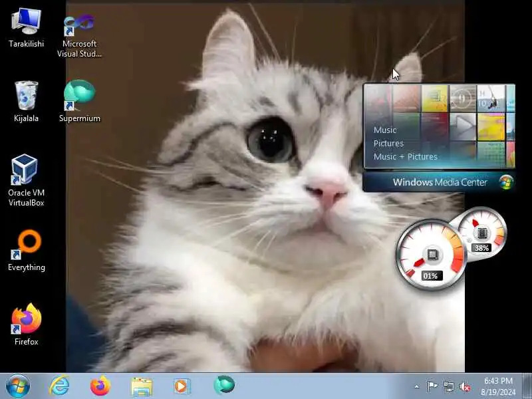The width and height of the screenshot is (532, 399).
Task: Select Music in Media Center gadget
Action: 385,130
